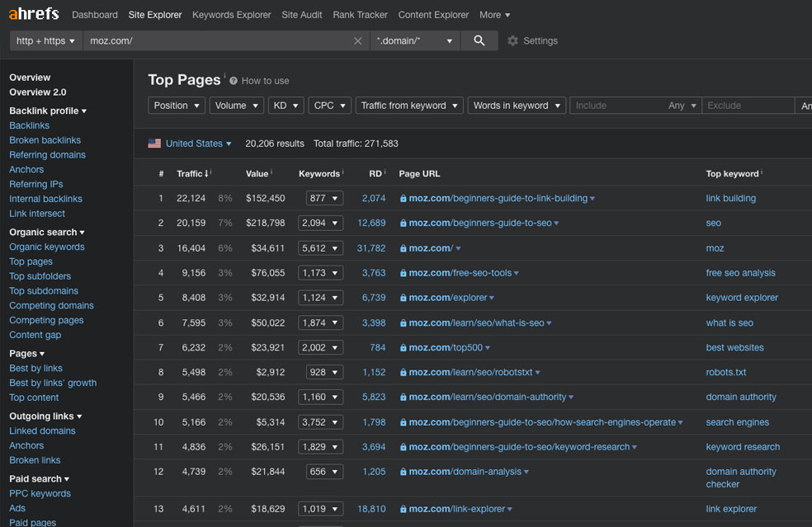This screenshot has height=527, width=812.
Task: Clear the moz.com/ URL field
Action: point(357,41)
